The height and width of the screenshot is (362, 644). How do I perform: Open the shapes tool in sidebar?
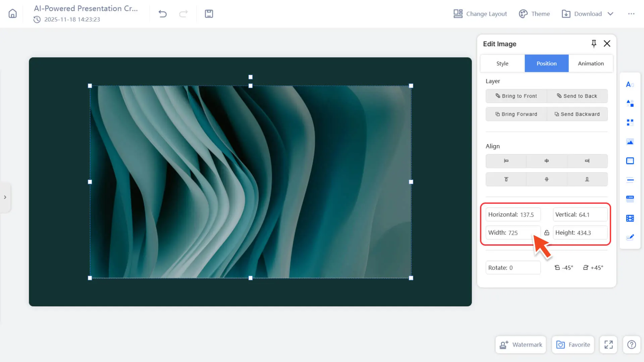630,103
